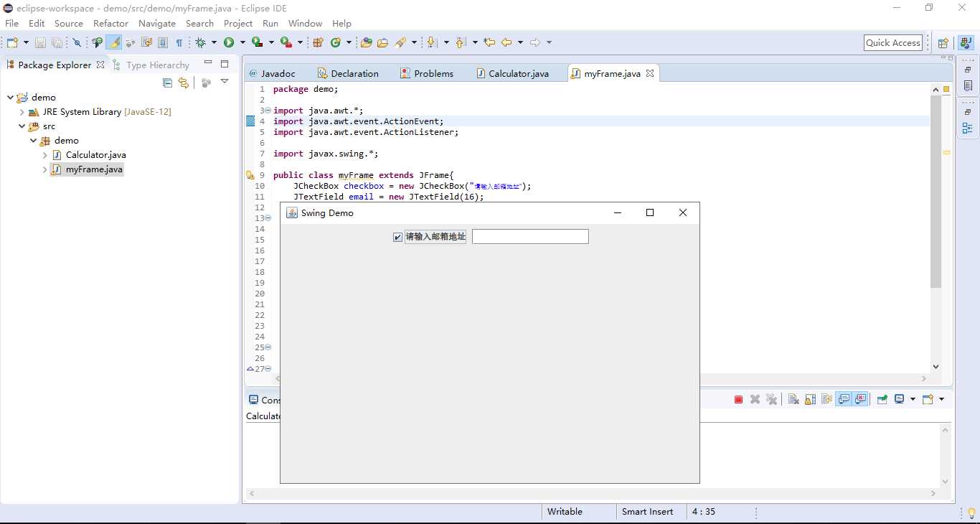Click the Back navigation arrow
This screenshot has width=980, height=524.
[x=507, y=42]
